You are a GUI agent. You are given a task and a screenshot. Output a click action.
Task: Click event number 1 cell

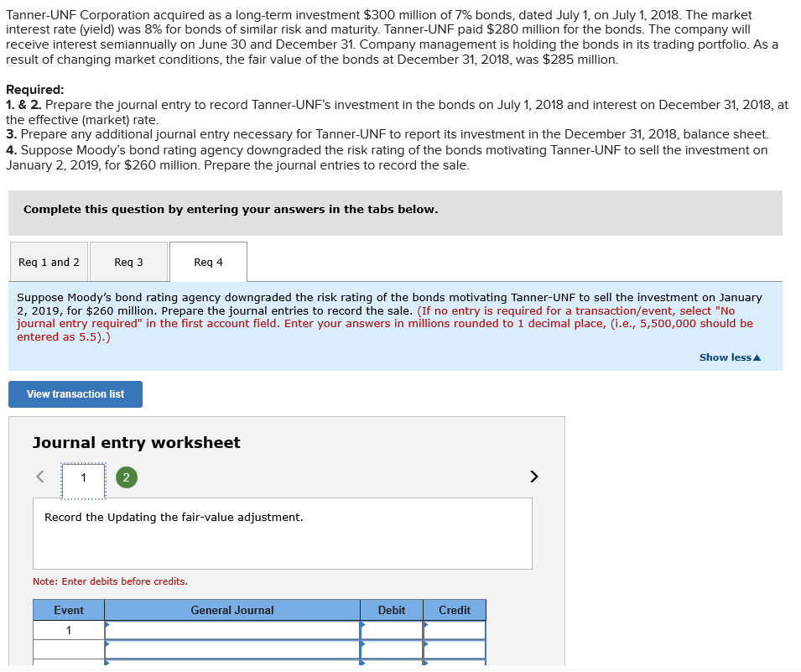(x=69, y=630)
